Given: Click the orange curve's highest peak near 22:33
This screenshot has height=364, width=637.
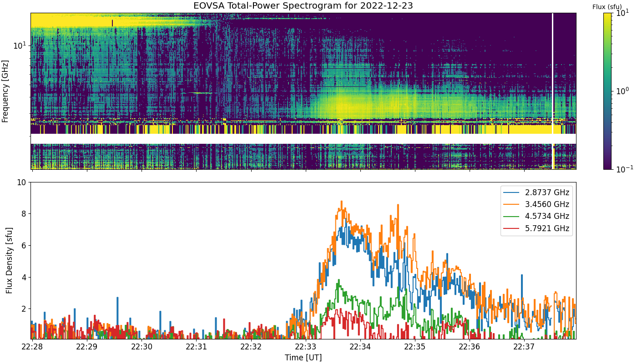Looking at the screenshot, I should click(341, 202).
